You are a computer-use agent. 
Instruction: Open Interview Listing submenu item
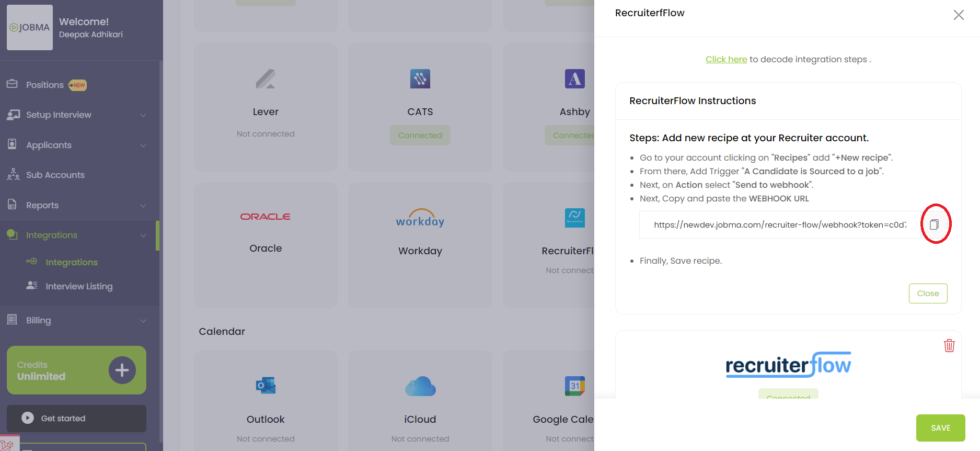pos(79,286)
